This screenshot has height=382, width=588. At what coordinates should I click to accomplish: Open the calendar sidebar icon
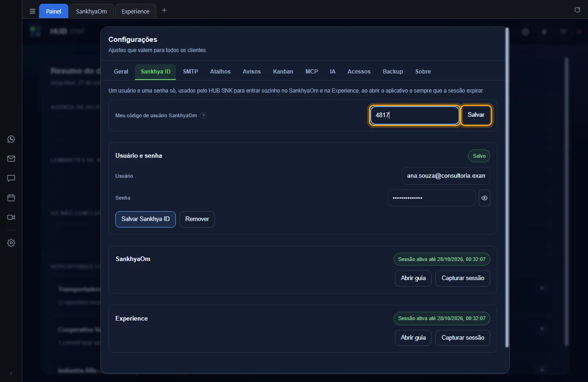click(x=11, y=198)
